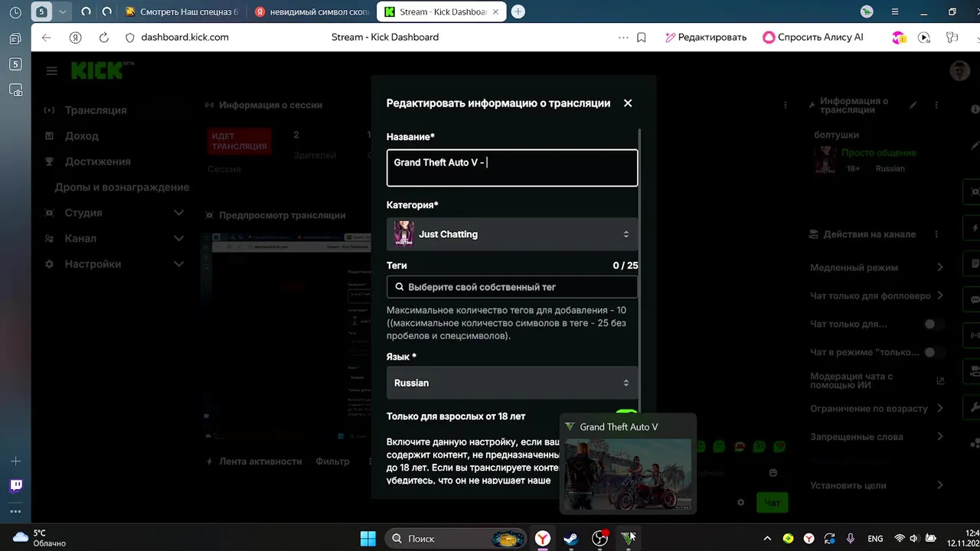The image size is (980, 551).
Task: Open the browser page options (three dots)
Action: [623, 37]
